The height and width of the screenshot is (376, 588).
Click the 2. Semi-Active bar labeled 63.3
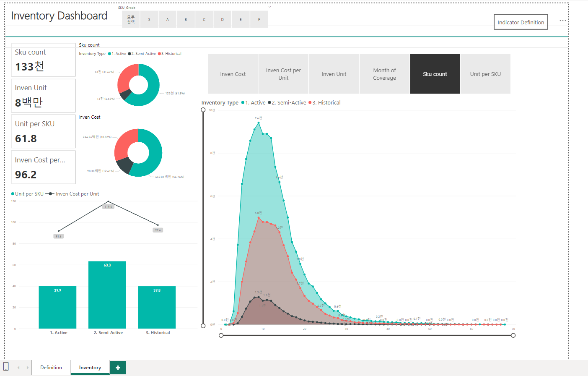click(x=107, y=295)
